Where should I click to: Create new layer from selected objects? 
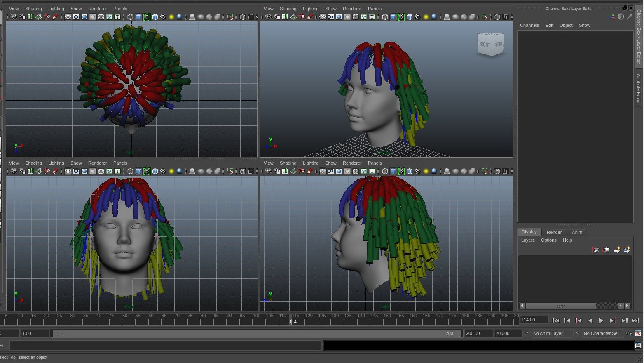pos(627,250)
